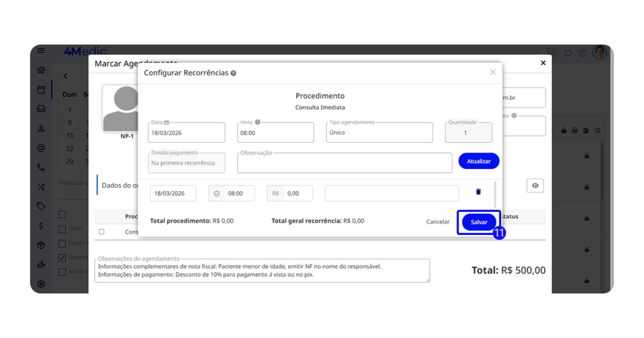The image size is (644, 338).
Task: Open the calendar icon in the left sidebar
Action: pyautogui.click(x=41, y=89)
